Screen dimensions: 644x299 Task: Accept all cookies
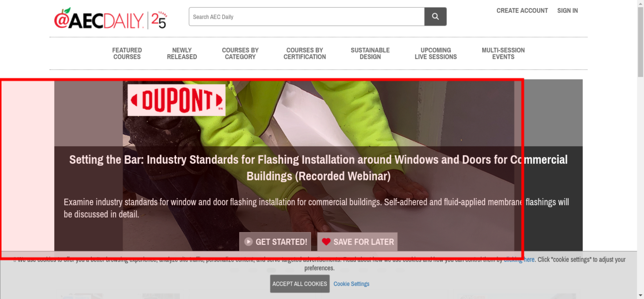click(x=300, y=284)
